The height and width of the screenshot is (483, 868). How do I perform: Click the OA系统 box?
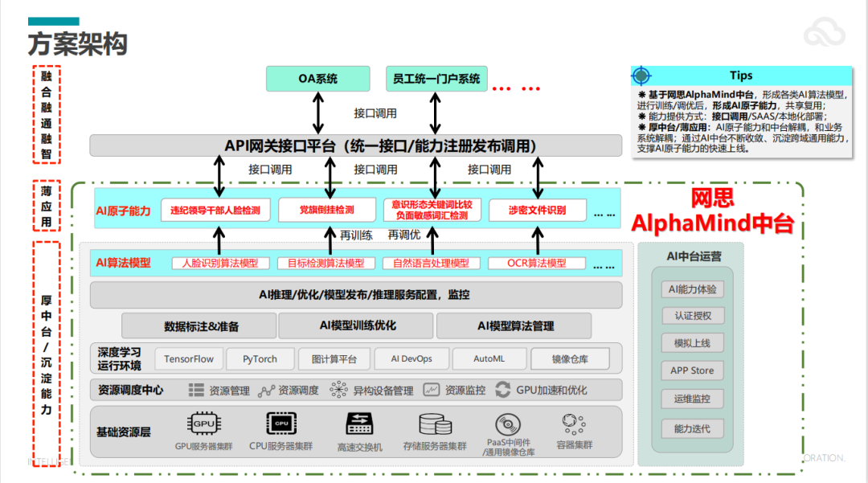[x=317, y=79]
